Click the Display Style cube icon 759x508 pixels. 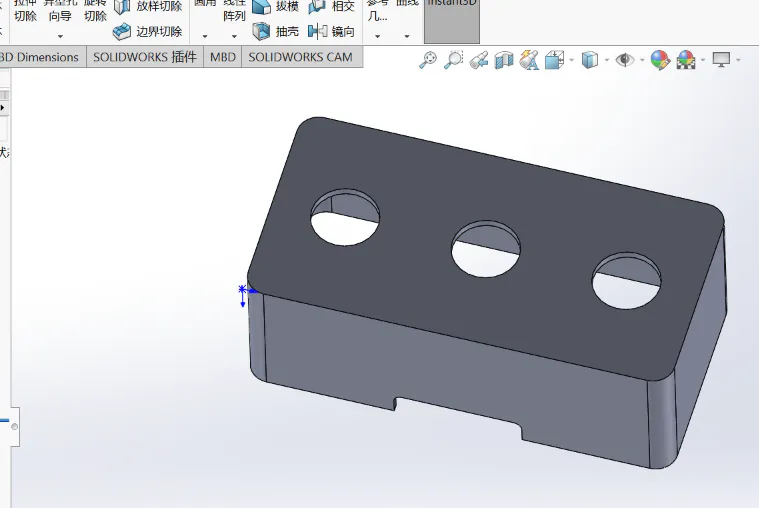(590, 60)
